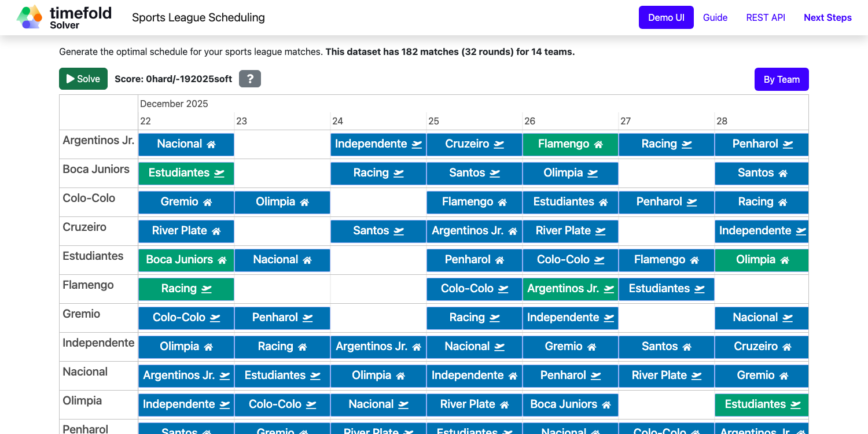Click home icon on Cruzeiro River Plate match

tap(216, 231)
